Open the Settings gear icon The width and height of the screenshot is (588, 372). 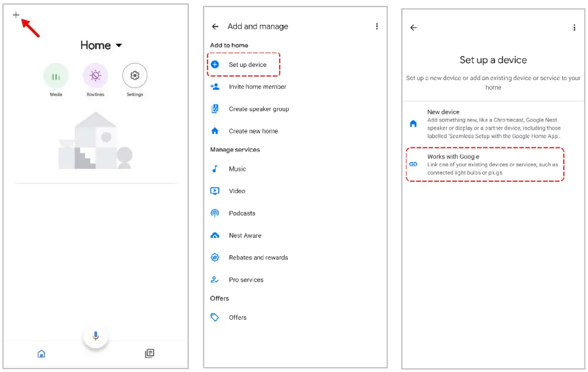click(x=135, y=76)
